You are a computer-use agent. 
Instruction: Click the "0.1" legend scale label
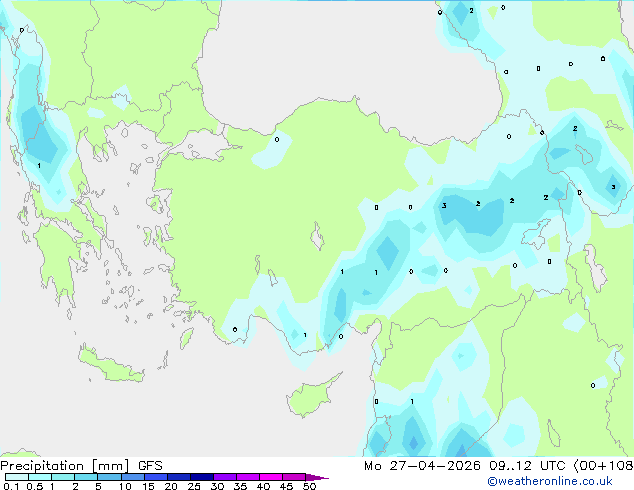point(11,486)
